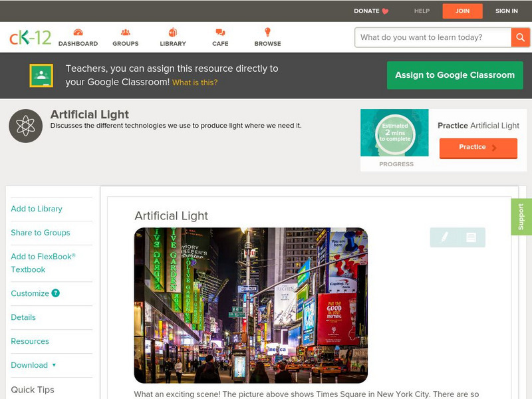Open the Cafe chat bubbles icon
The image size is (532, 399).
[x=220, y=33]
